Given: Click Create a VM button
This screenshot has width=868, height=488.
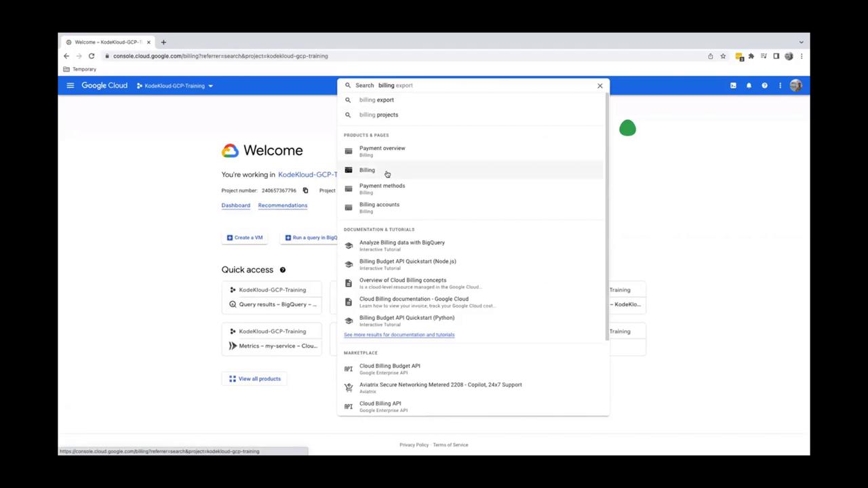Looking at the screenshot, I should pyautogui.click(x=245, y=237).
